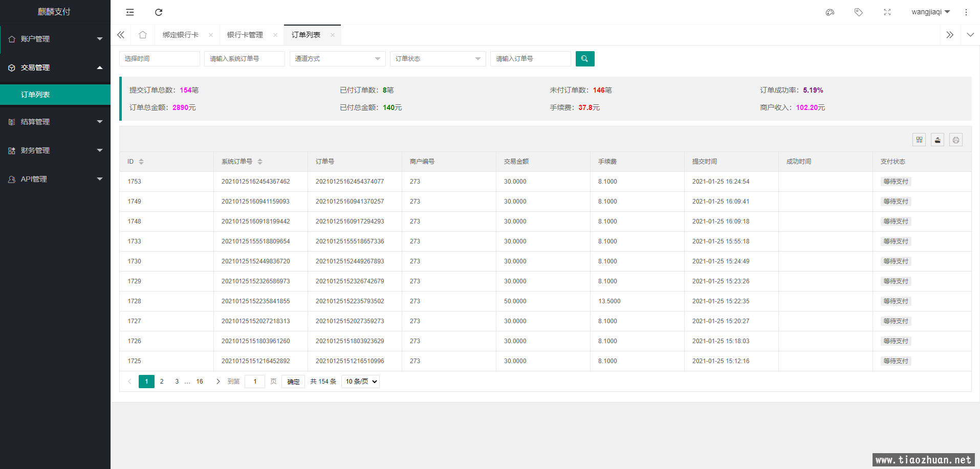Click the refresh icon in the top bar
Screen dimensions: 980x469
coord(159,12)
